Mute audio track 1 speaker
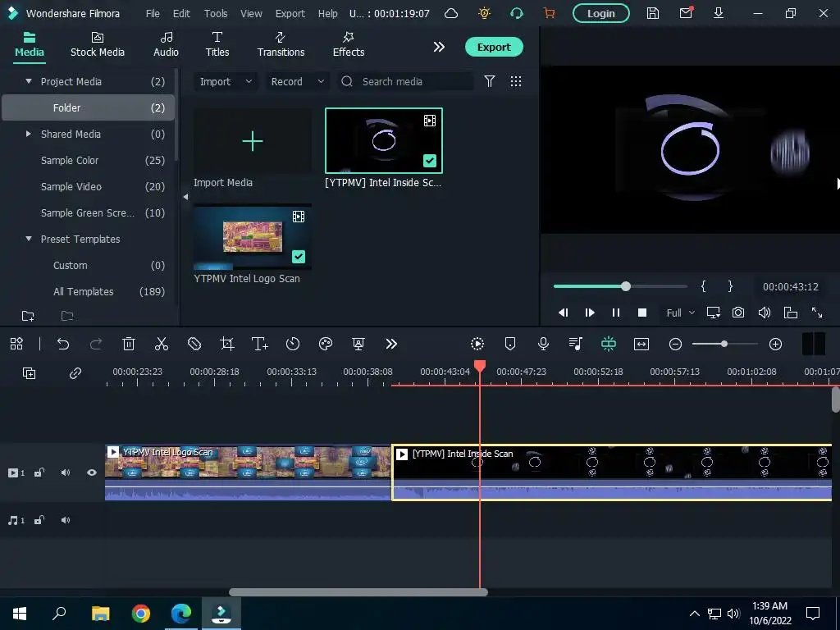840x630 pixels. (x=66, y=520)
